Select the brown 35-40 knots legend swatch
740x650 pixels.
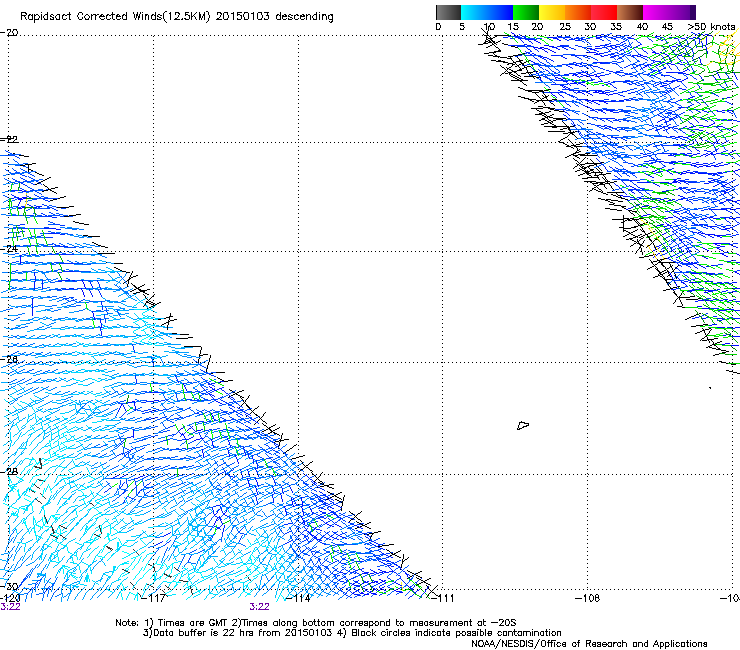[630, 12]
